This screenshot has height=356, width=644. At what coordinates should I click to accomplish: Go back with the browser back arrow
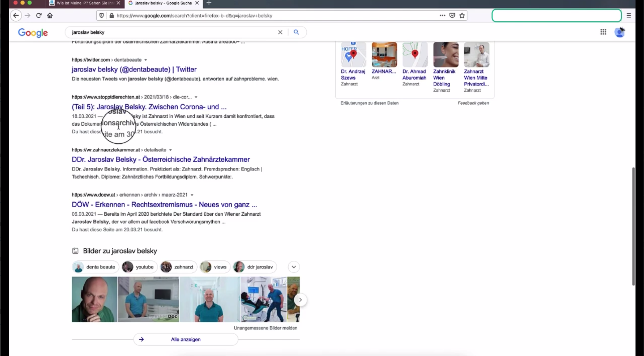pyautogui.click(x=16, y=15)
